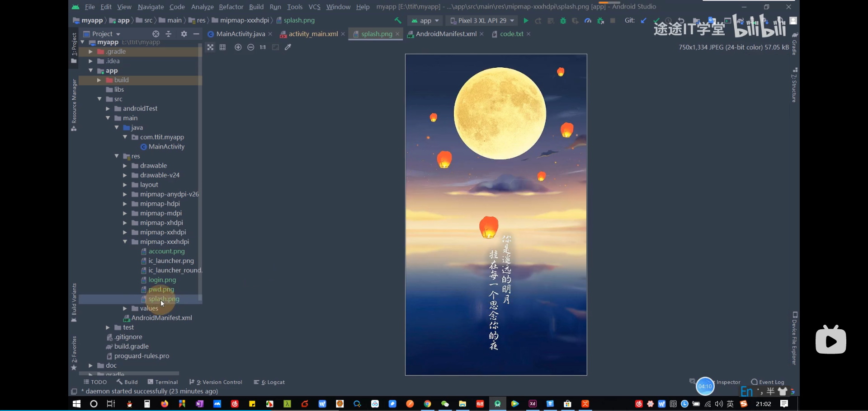Open the Logcat tool window
The height and width of the screenshot is (411, 868).
click(269, 382)
